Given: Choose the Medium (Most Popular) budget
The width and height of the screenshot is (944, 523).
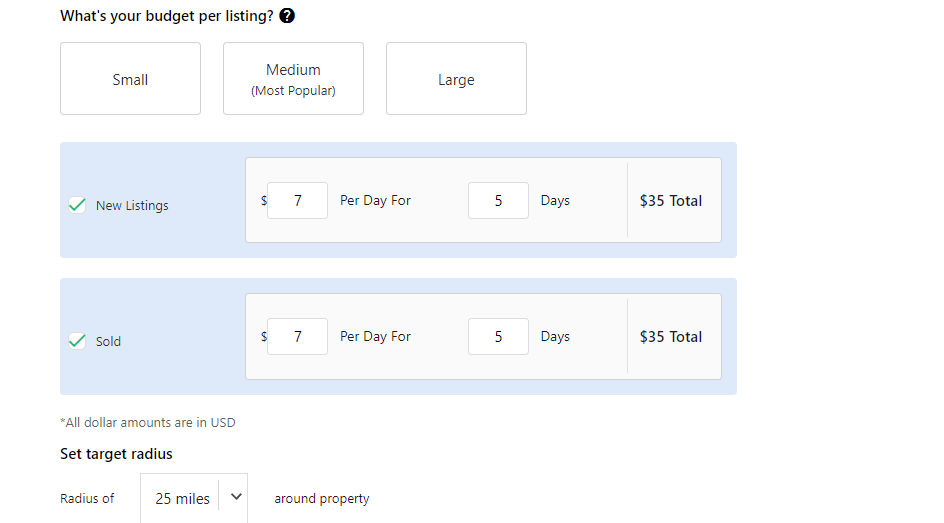Looking at the screenshot, I should click(x=293, y=78).
